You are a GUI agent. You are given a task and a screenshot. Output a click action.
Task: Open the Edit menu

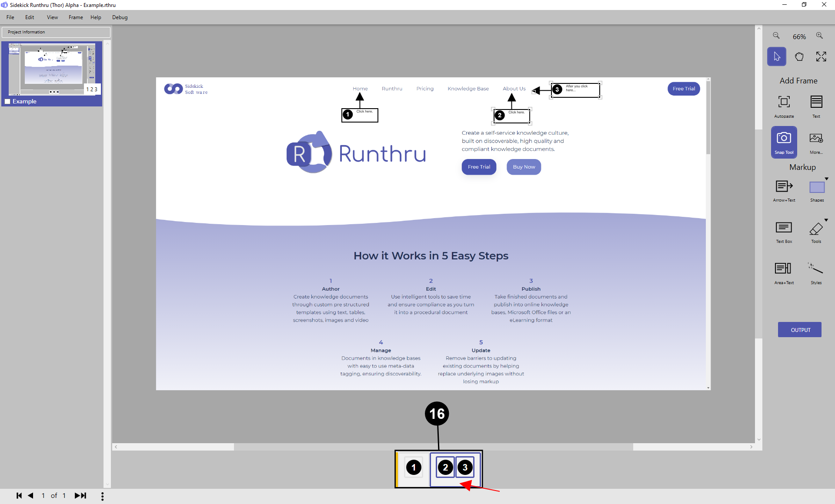pyautogui.click(x=30, y=17)
